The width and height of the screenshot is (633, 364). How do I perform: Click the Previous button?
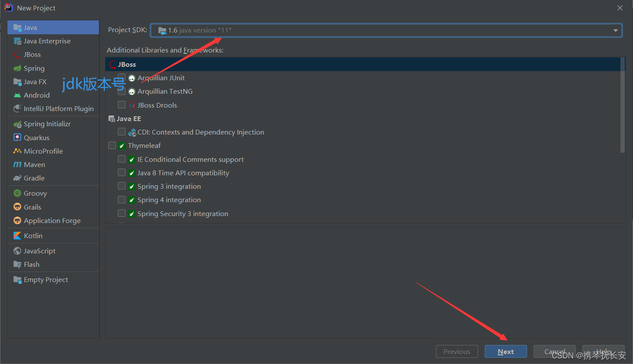click(457, 352)
